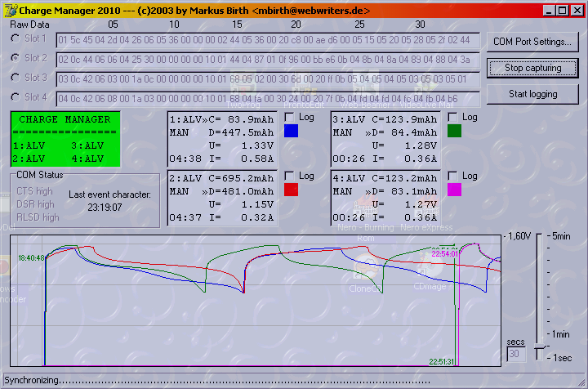The height and width of the screenshot is (389, 588).
Task: Select the Slot 1 radio button
Action: click(x=16, y=38)
